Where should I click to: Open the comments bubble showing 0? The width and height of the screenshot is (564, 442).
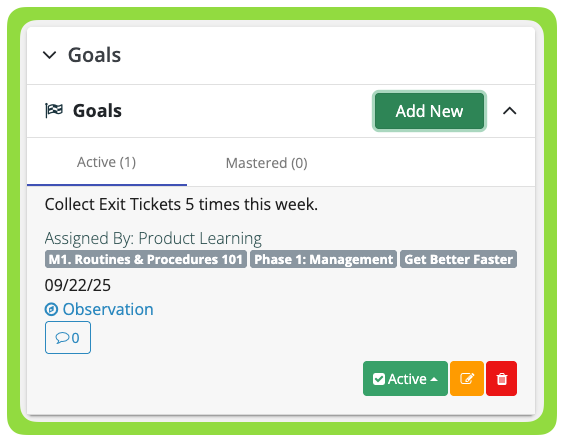tap(68, 338)
